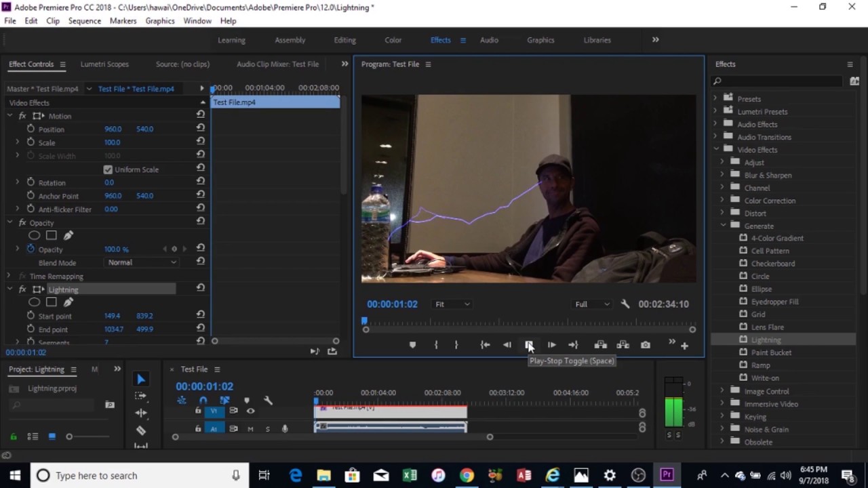The image size is (868, 488).
Task: Open the Sequence menu
Action: click(85, 21)
